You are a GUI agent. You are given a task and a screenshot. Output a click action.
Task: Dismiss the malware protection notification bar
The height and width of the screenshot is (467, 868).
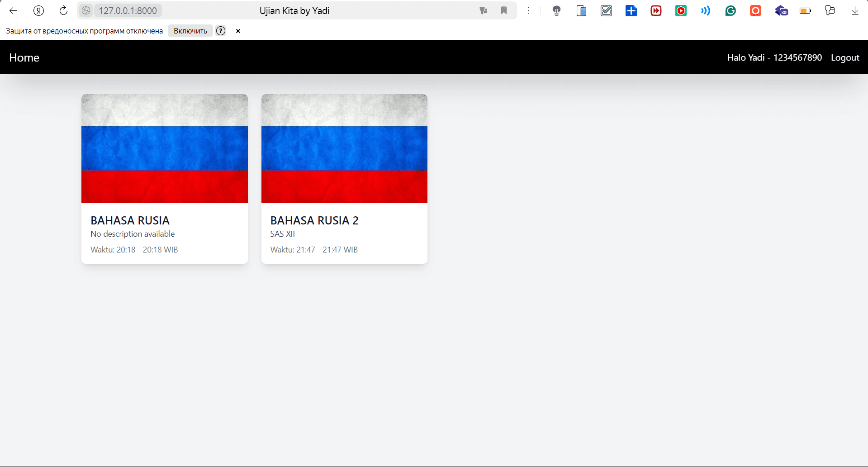(x=238, y=31)
